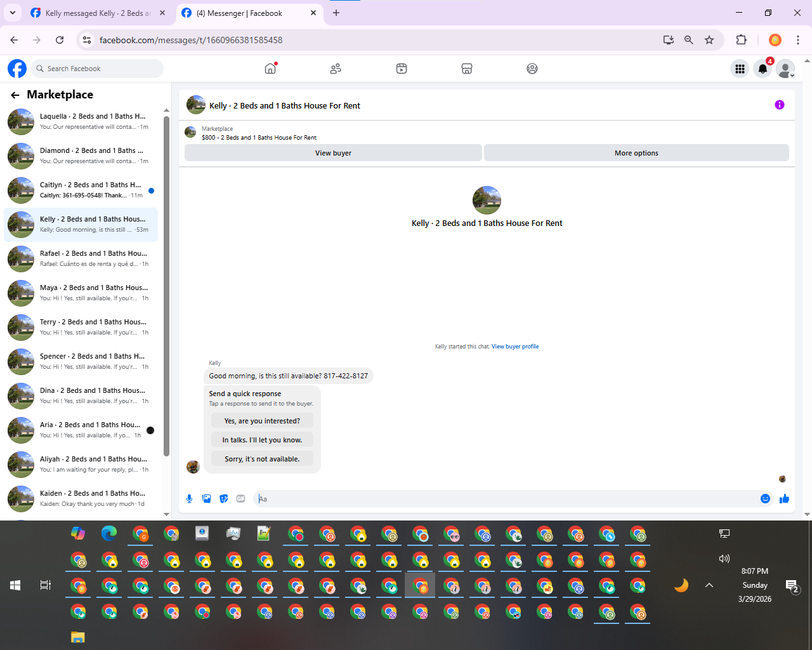Go back from Marketplace list arrow
The width and height of the screenshot is (812, 650).
pos(15,95)
